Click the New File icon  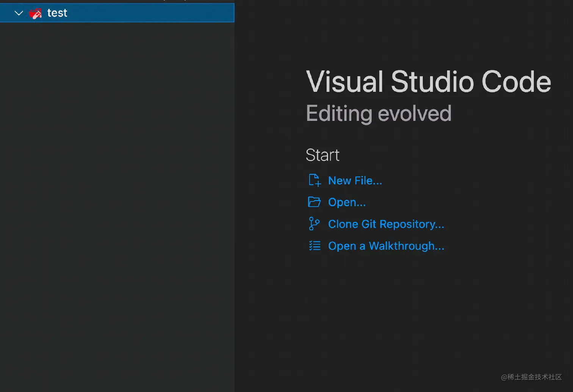[x=315, y=180]
